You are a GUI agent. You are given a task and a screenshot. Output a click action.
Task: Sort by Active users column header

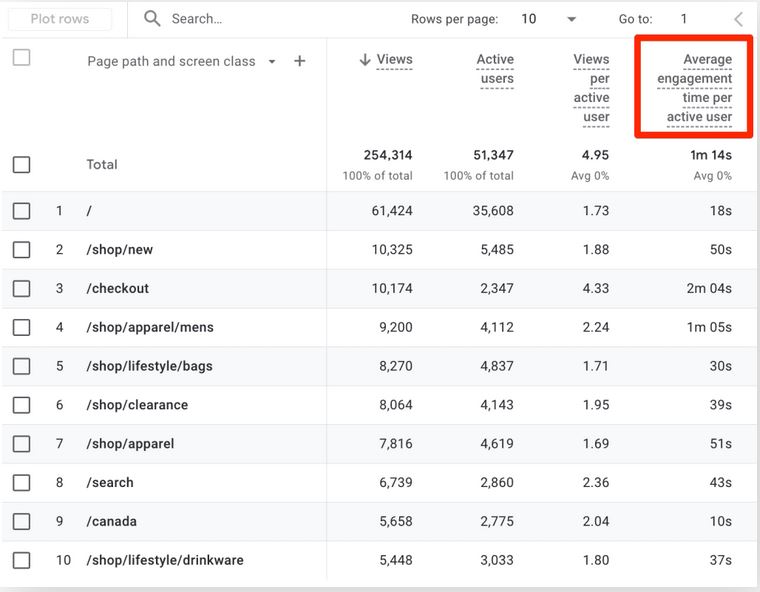(495, 69)
